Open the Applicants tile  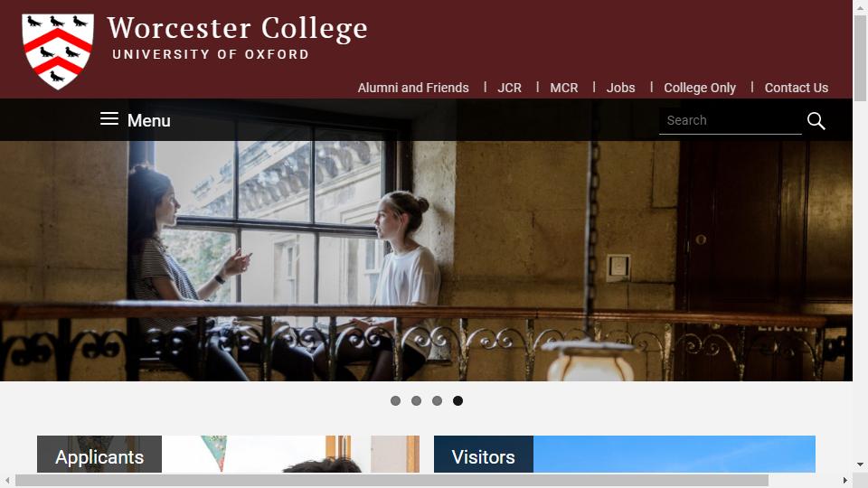(228, 455)
